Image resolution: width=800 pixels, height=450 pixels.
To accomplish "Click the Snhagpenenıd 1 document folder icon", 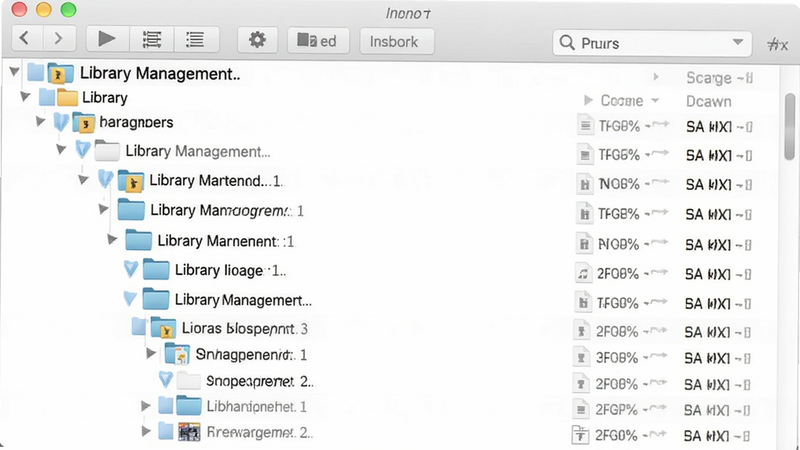I will pos(177,354).
